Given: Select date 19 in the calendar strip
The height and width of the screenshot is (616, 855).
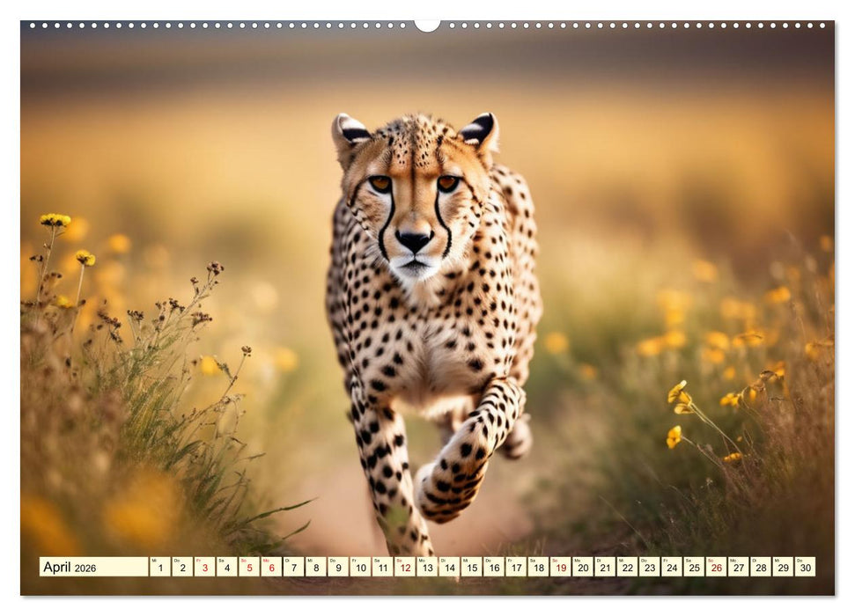Looking at the screenshot, I should pos(561,567).
